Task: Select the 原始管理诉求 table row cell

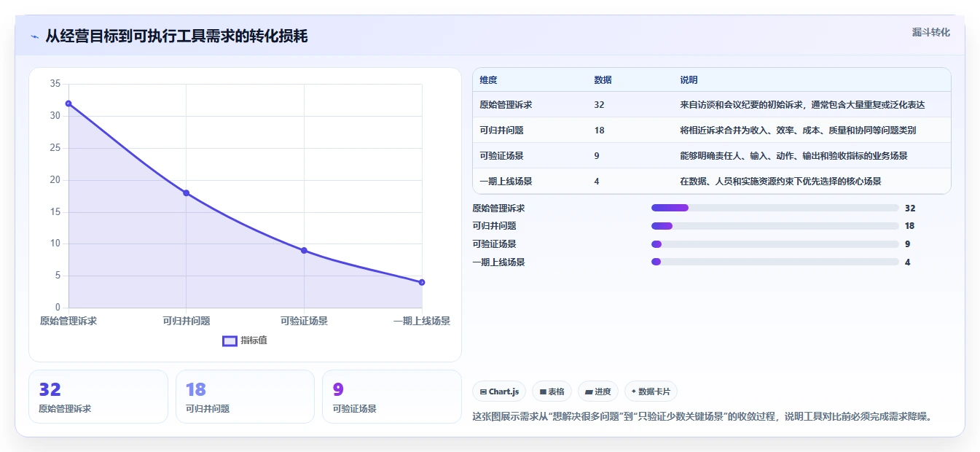Action: 506,104
